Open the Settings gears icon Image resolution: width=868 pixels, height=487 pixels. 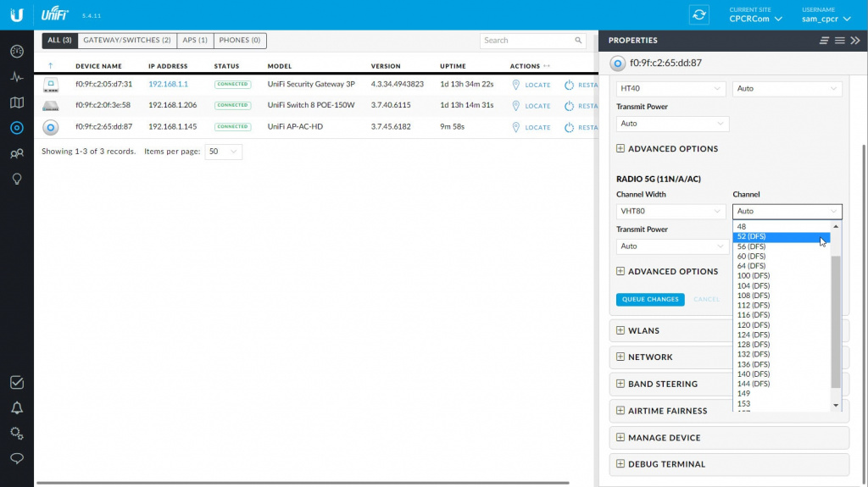tap(16, 433)
